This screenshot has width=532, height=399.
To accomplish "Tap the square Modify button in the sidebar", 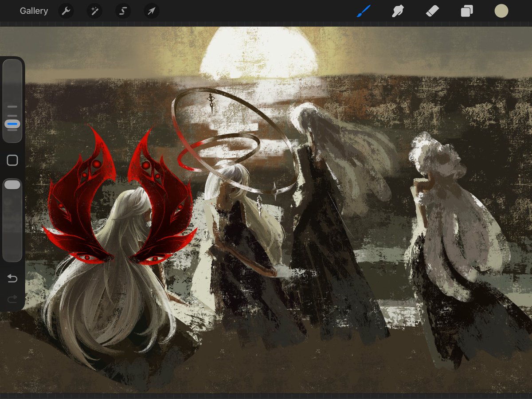I will click(12, 160).
